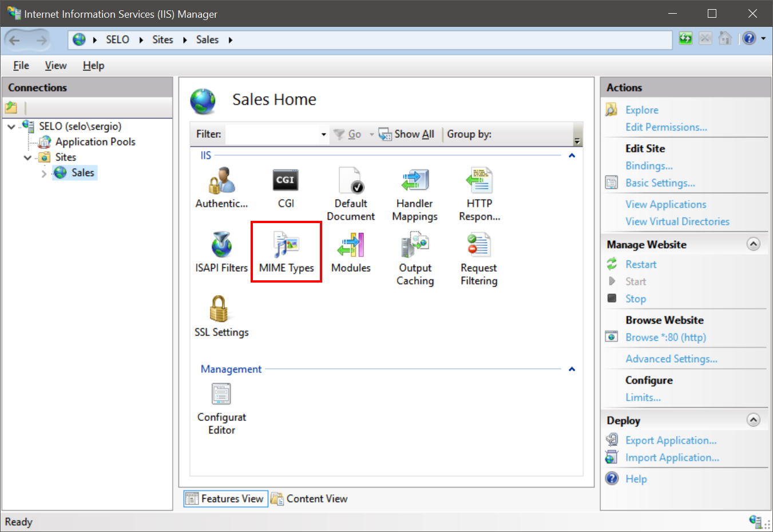
Task: Open the Filter dropdown arrow
Action: [324, 134]
